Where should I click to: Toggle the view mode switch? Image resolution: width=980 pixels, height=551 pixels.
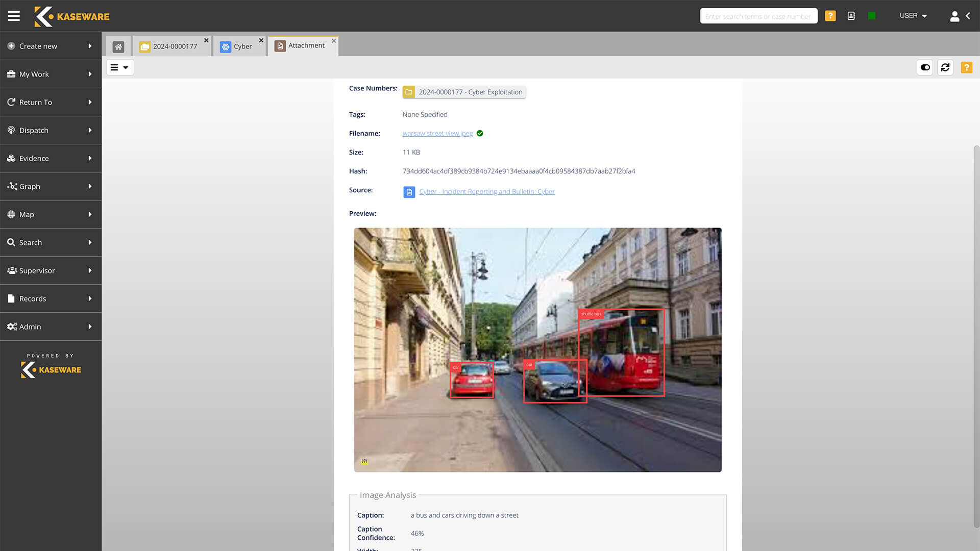(x=925, y=67)
